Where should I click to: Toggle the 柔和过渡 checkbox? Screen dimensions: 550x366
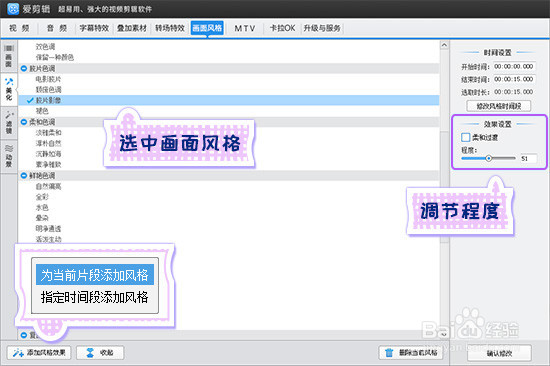(465, 138)
